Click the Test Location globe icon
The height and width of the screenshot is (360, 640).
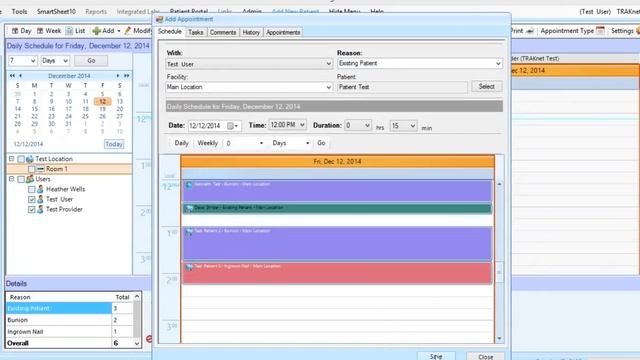click(30, 159)
